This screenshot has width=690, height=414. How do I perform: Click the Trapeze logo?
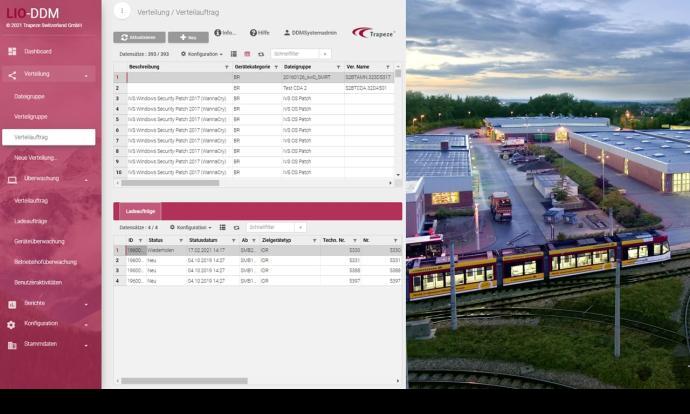point(373,33)
